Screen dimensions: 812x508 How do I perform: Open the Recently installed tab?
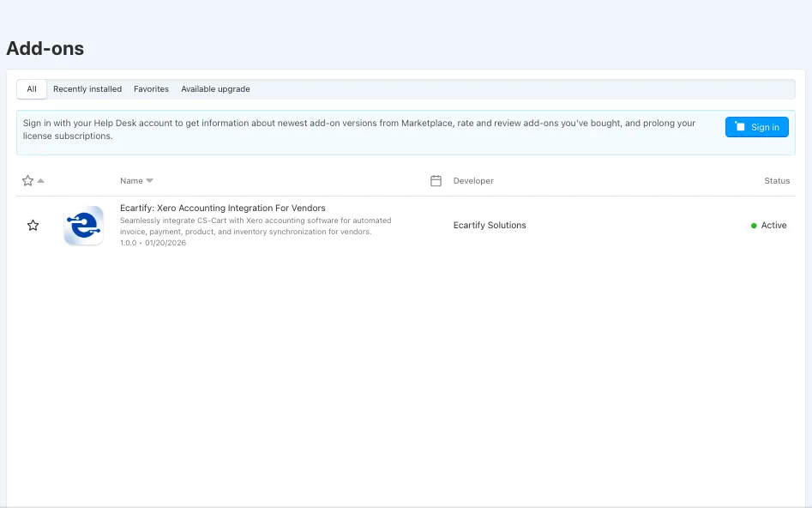pos(87,89)
